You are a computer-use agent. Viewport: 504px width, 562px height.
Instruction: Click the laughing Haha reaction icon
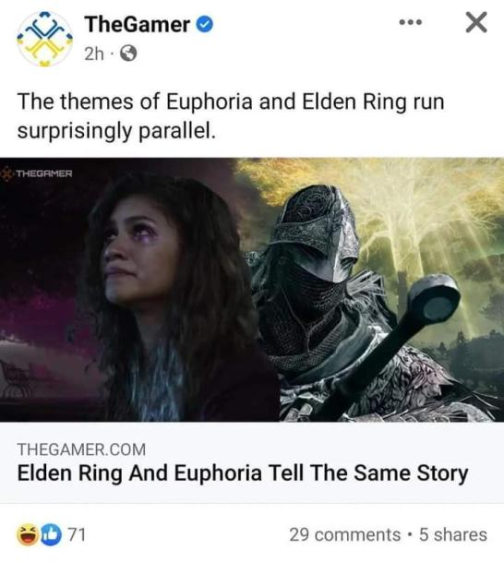pos(28,535)
